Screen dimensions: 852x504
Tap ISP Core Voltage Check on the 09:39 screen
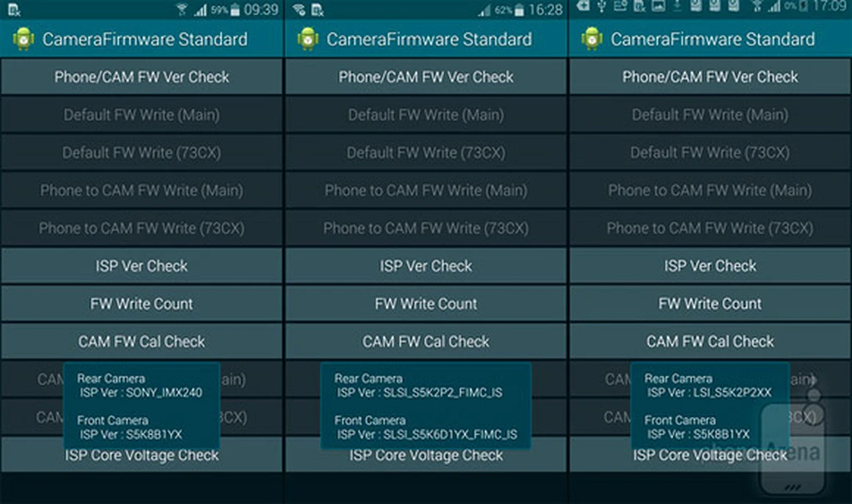[141, 456]
